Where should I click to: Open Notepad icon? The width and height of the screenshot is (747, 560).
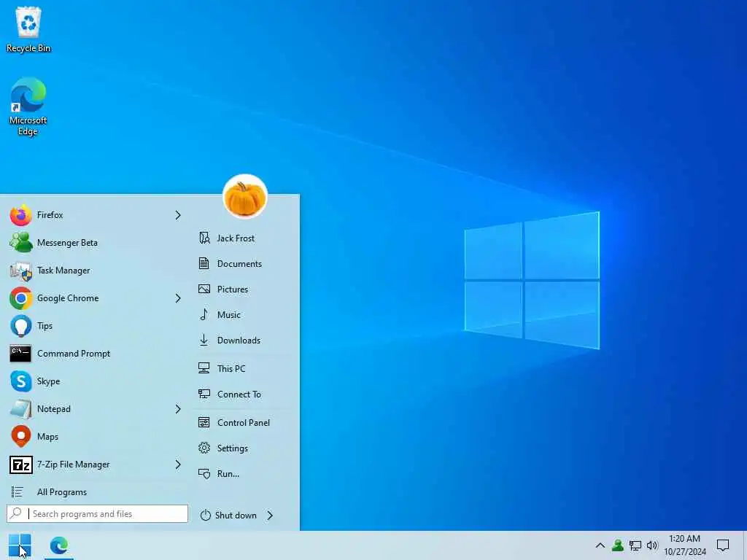tap(21, 409)
